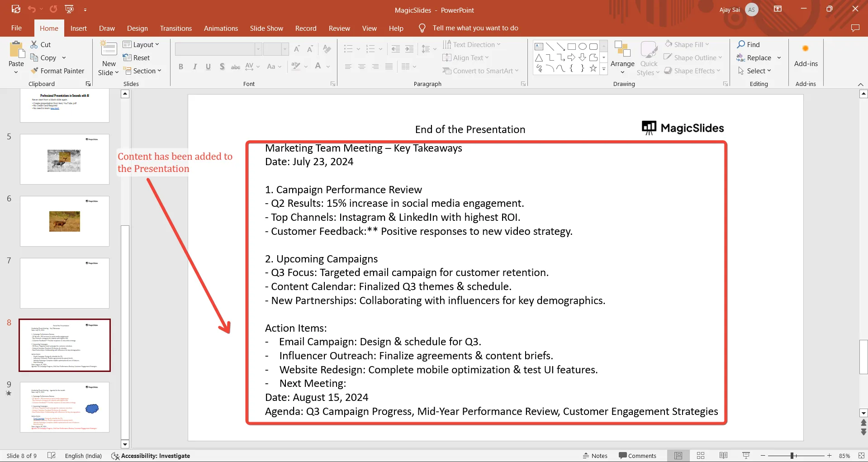The width and height of the screenshot is (868, 462).
Task: Toggle the Comments pane in status bar
Action: tap(637, 456)
